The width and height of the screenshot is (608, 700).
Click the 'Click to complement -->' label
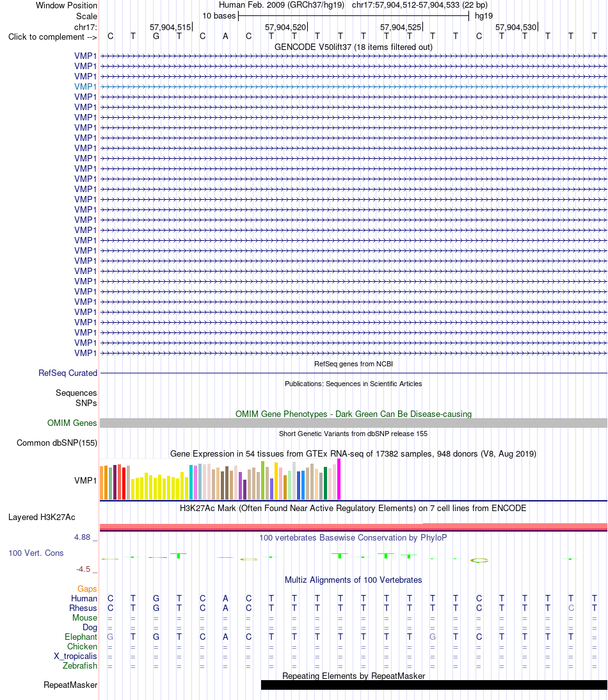click(52, 37)
